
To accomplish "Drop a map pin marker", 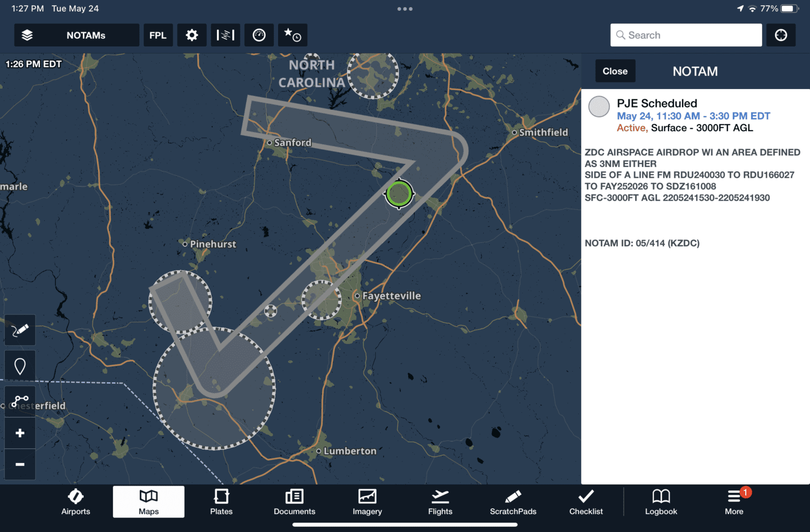I will 19,365.
